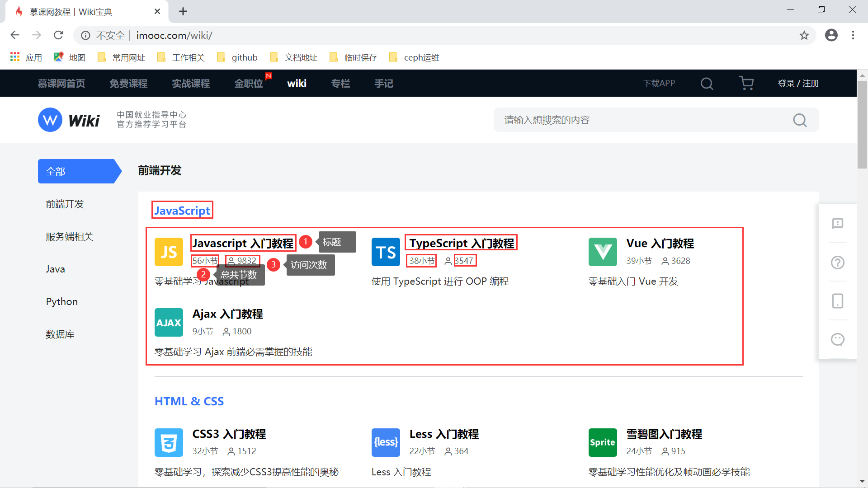This screenshot has width=868, height=488.
Task: Click the JS course icon
Action: [169, 252]
